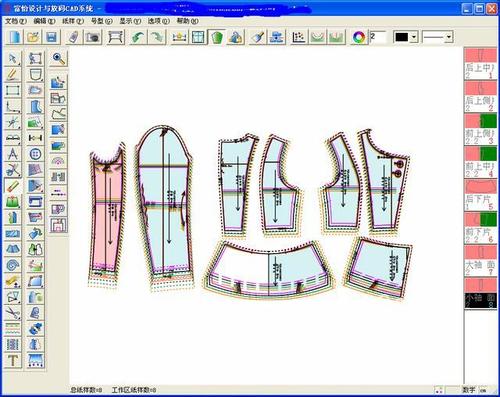
Task: Click the 工作区纸样数 status text
Action: (134, 390)
